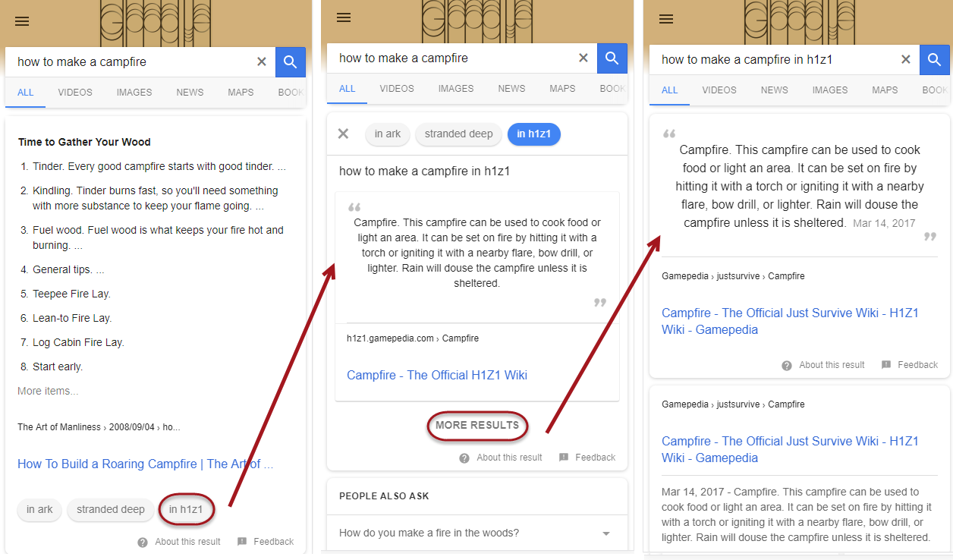This screenshot has height=560, width=953.
Task: Open hamburger menu in middle panel
Action: tap(344, 17)
